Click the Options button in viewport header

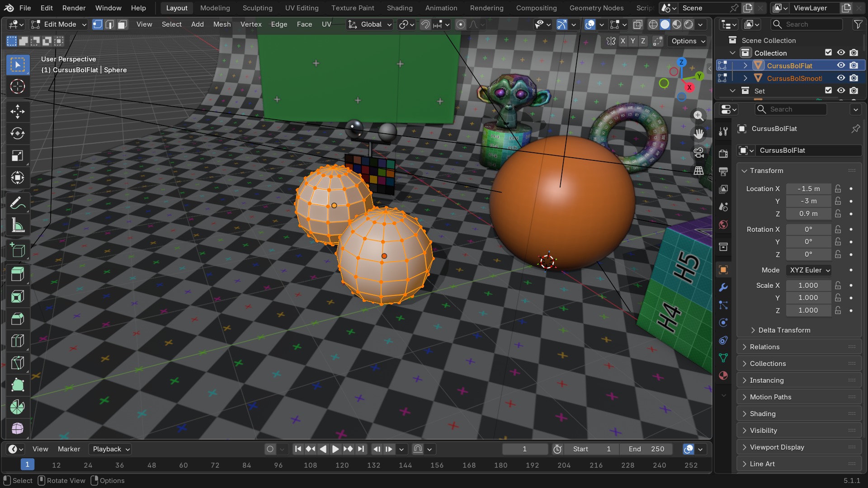pyautogui.click(x=688, y=41)
